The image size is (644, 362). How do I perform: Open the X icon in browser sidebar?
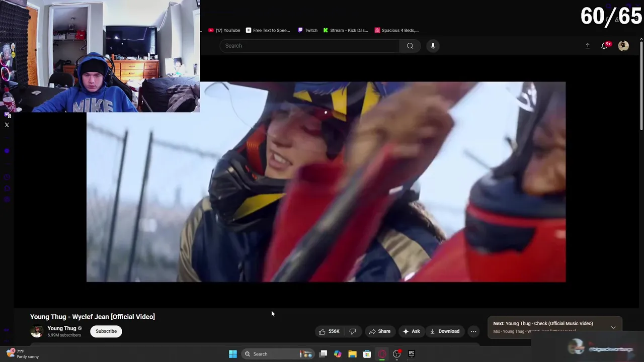click(x=7, y=125)
